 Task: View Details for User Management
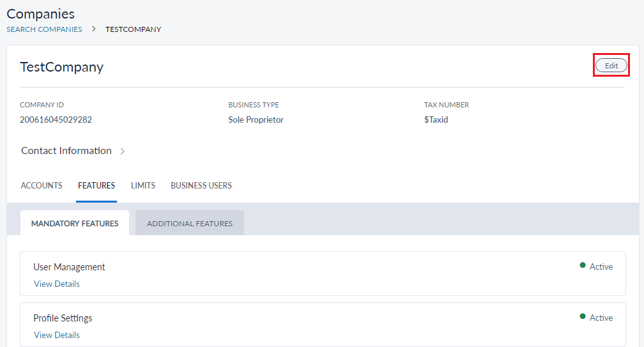pyautogui.click(x=57, y=284)
